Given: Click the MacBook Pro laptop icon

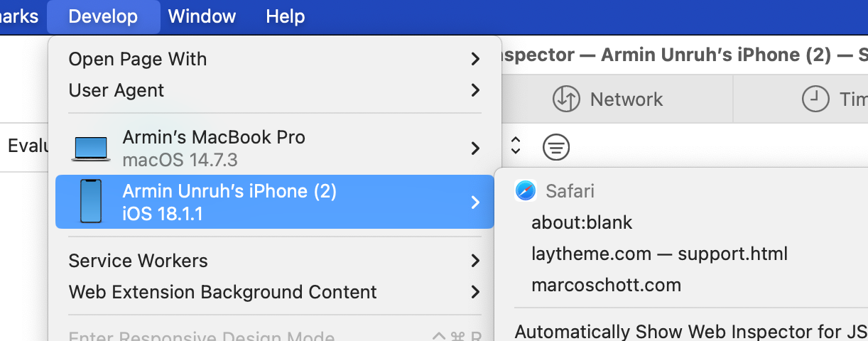Looking at the screenshot, I should click(x=91, y=148).
